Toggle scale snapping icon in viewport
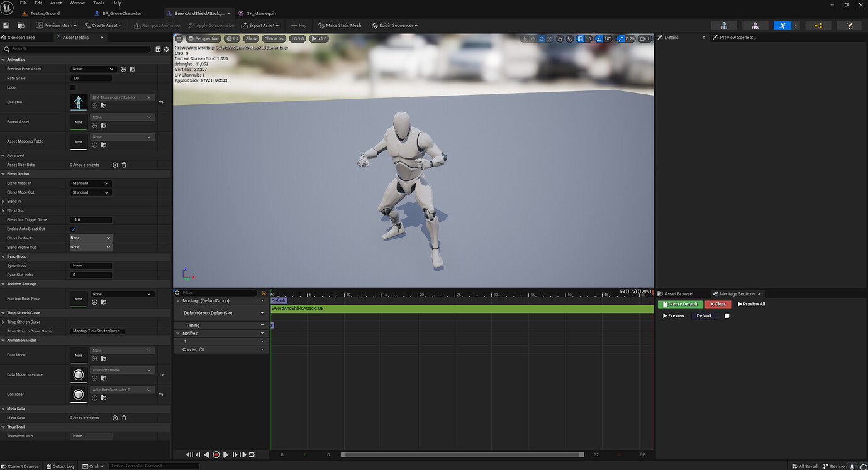 (621, 38)
